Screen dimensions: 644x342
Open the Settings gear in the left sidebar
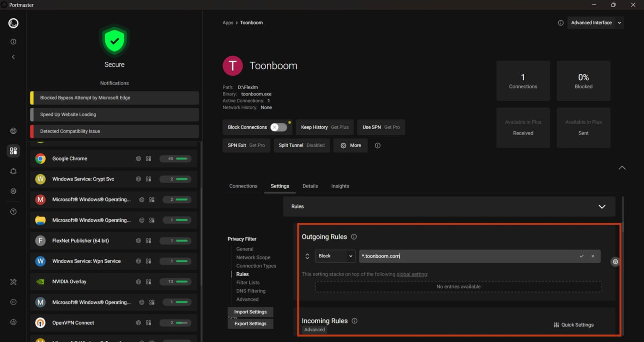(x=13, y=191)
